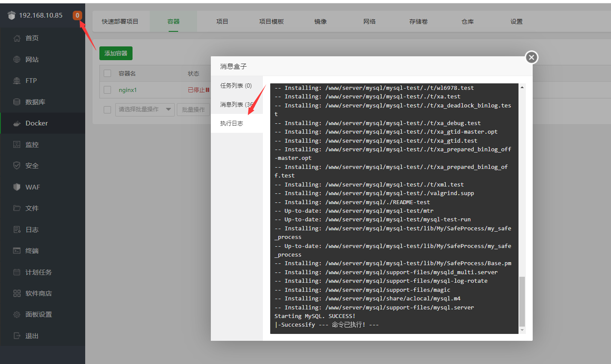Click the terminal icon beside 终端

tap(17, 251)
